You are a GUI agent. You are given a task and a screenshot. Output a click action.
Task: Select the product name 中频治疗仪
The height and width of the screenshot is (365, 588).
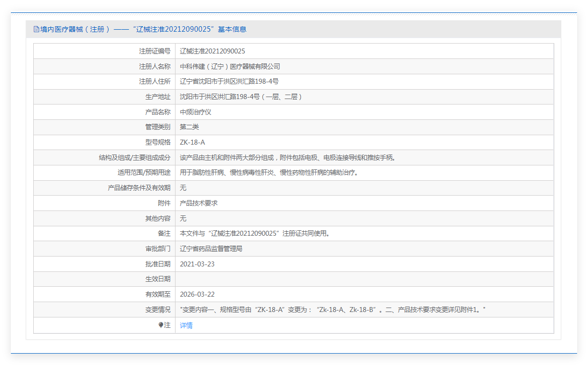[195, 112]
